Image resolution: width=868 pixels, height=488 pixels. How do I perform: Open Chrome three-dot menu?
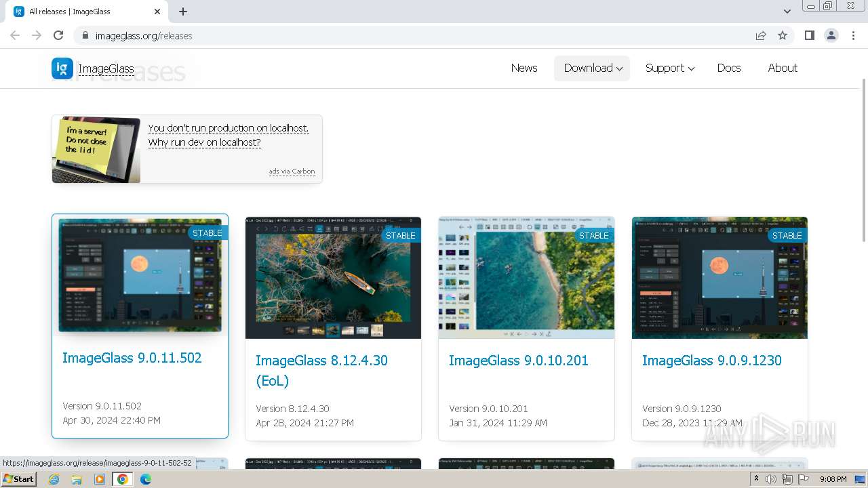click(x=853, y=35)
